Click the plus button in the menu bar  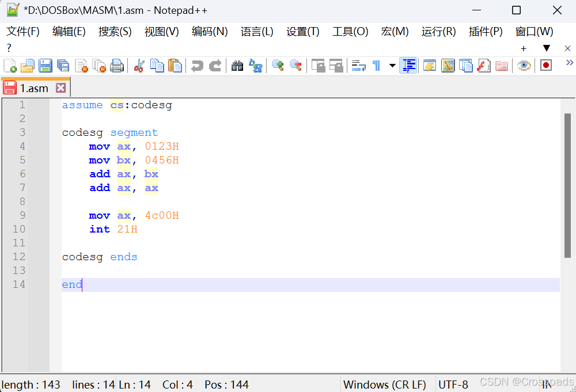[524, 48]
